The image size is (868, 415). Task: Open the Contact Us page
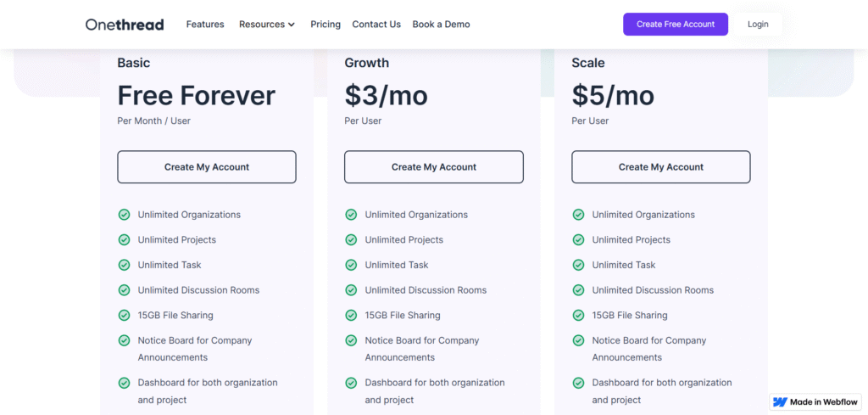(x=376, y=25)
